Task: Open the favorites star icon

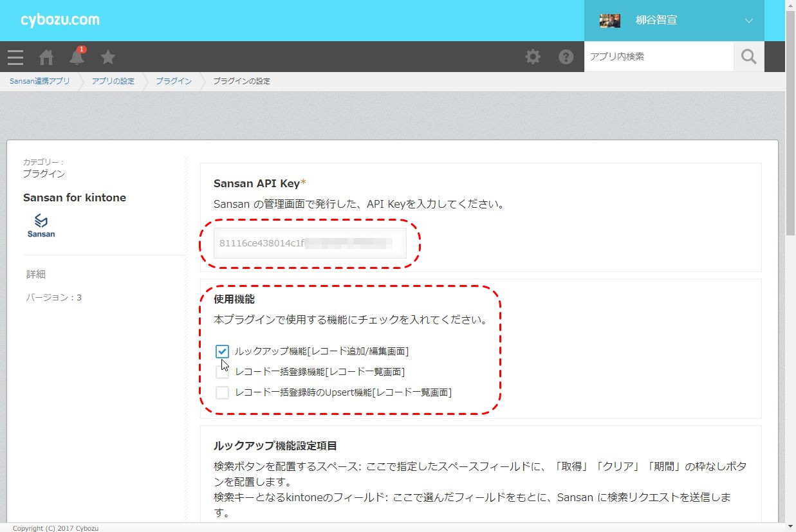Action: (108, 57)
